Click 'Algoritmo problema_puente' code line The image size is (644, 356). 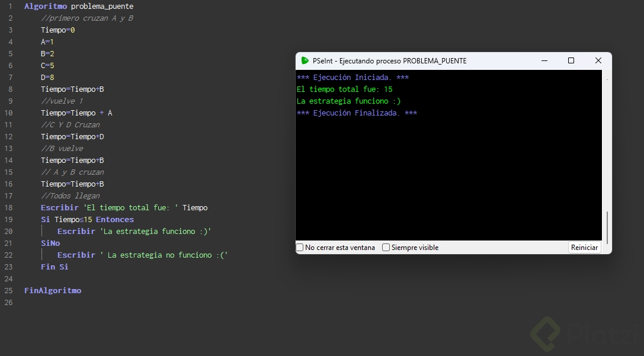[x=79, y=7]
